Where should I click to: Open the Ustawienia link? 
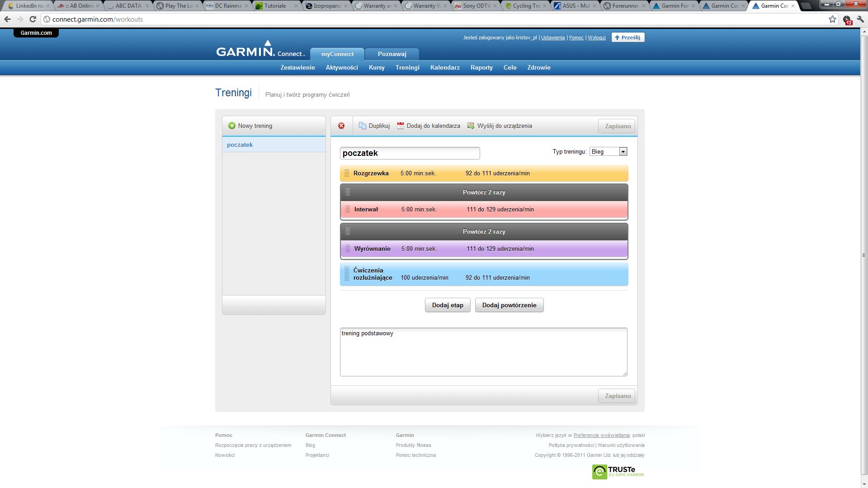[x=553, y=38]
